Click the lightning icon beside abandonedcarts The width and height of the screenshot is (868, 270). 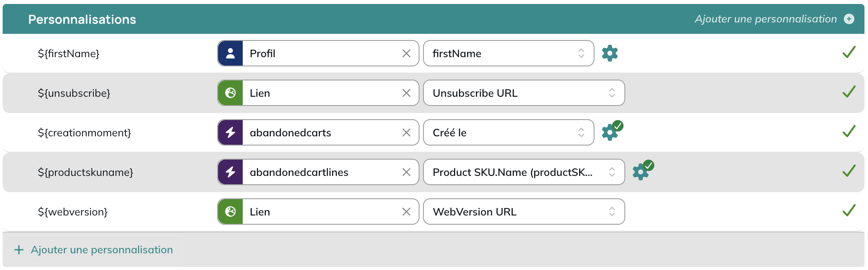[230, 132]
